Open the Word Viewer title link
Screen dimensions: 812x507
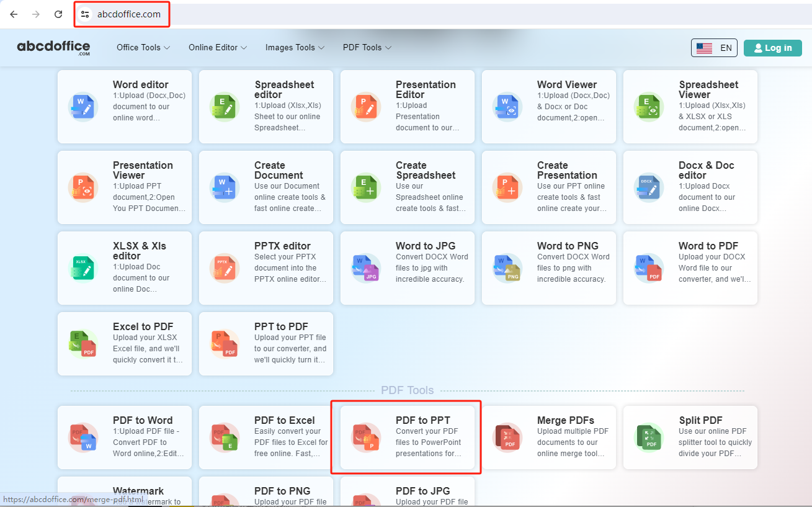click(567, 84)
